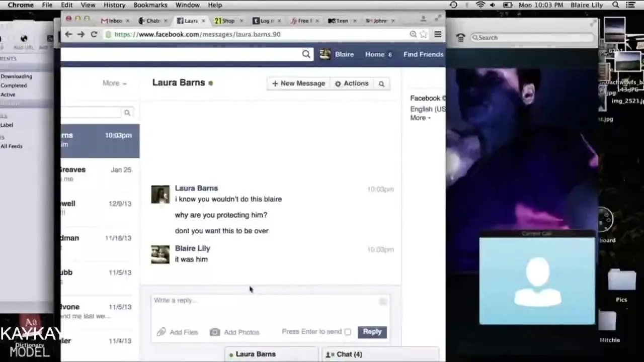The width and height of the screenshot is (644, 362).
Task: Go back in Chrome browser
Action: pos(68,34)
